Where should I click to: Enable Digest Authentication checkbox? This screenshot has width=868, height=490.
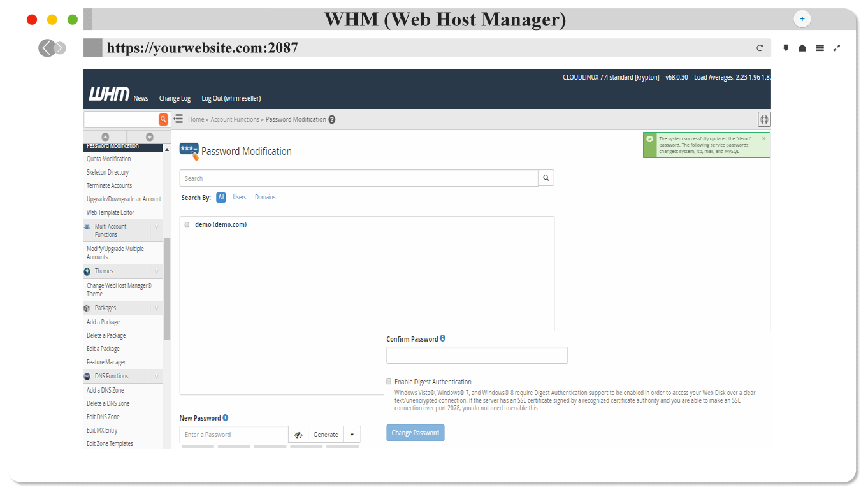[389, 381]
